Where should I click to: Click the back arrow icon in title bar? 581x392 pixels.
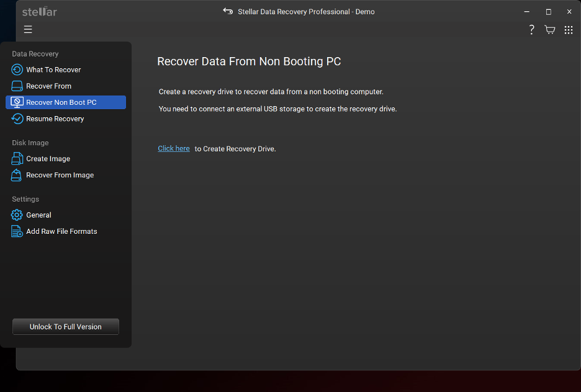click(x=228, y=11)
